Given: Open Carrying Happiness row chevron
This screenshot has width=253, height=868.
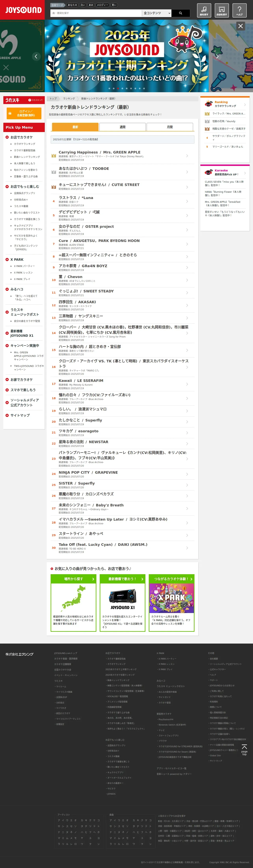Looking at the screenshot, I should pos(187,156).
